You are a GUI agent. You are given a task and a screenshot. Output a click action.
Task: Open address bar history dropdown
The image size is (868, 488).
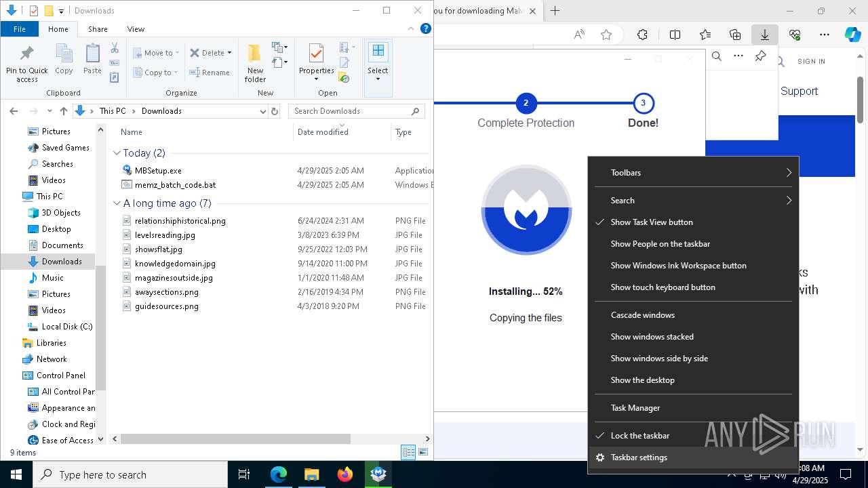coord(263,111)
